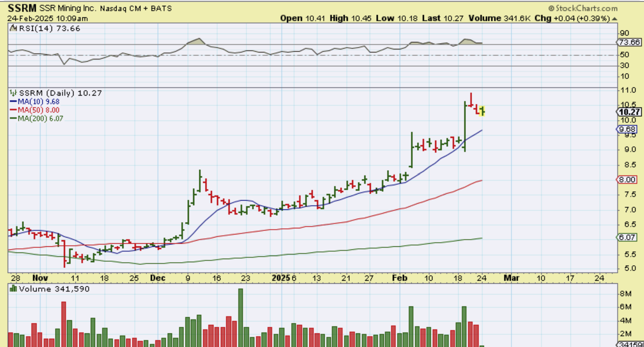The width and height of the screenshot is (644, 347).
Task: Select the Dec month label on date axis
Action: coord(158,278)
